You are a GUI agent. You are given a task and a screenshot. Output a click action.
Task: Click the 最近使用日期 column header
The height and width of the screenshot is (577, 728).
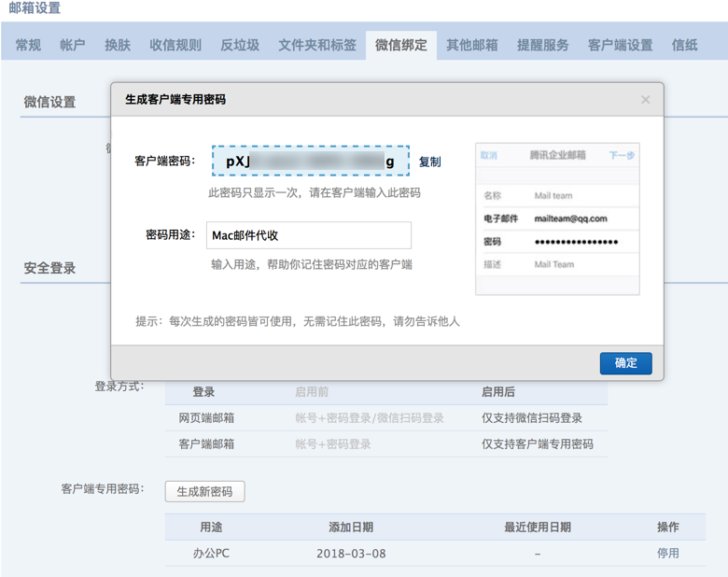click(538, 527)
